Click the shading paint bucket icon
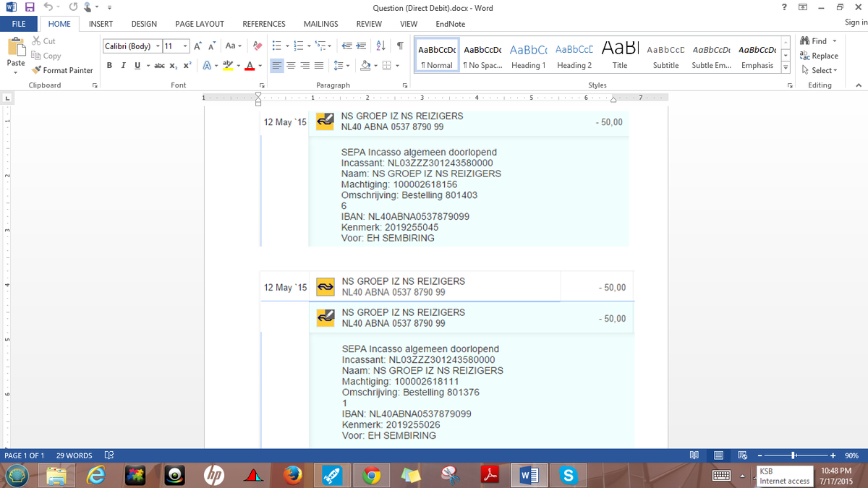The image size is (868, 488). click(x=365, y=65)
